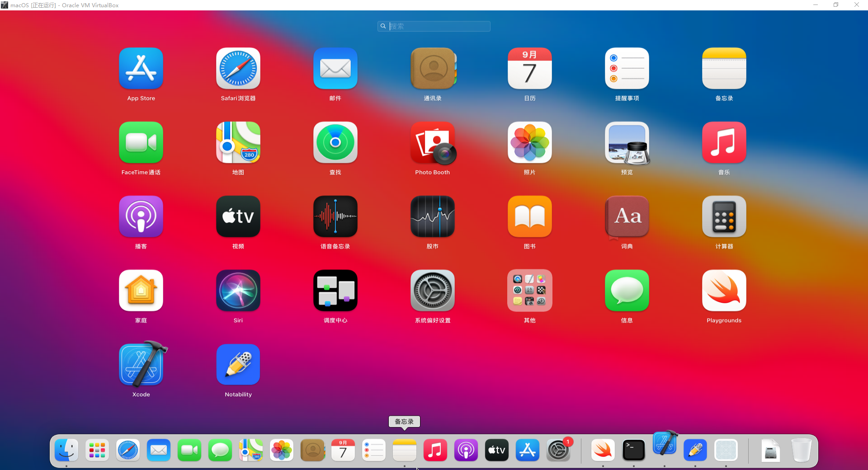Image resolution: width=868 pixels, height=470 pixels.
Task: Open the Trash in the Dock
Action: pyautogui.click(x=801, y=451)
